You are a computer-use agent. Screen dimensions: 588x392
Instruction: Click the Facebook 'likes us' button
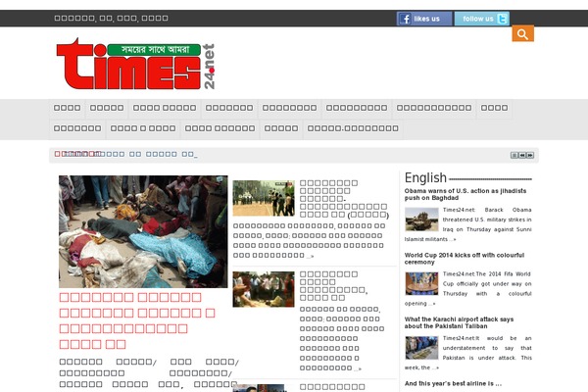tap(424, 19)
